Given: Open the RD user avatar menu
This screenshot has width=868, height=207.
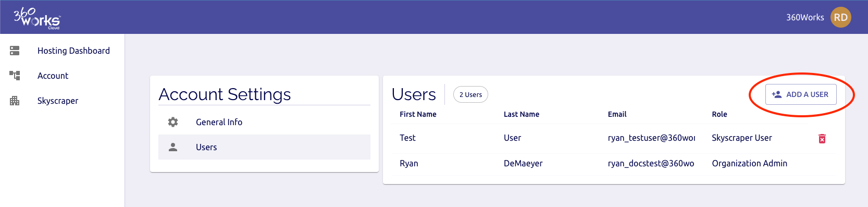Looking at the screenshot, I should (840, 17).
